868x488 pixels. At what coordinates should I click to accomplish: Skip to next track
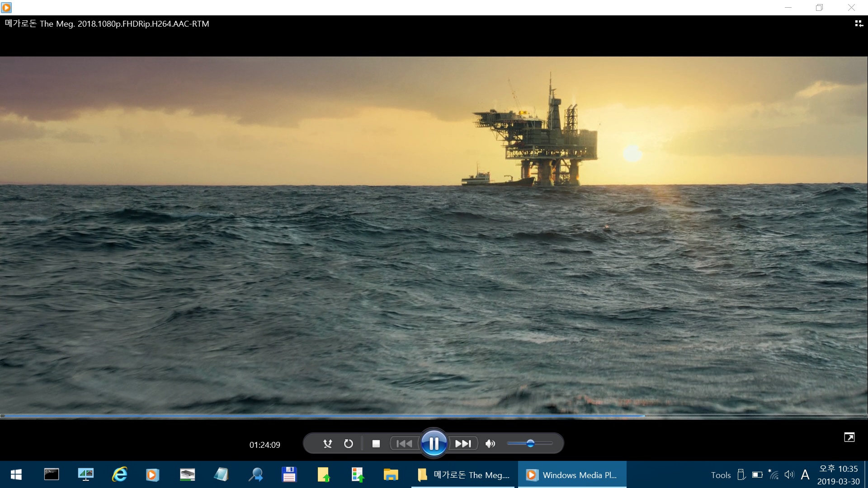pos(463,444)
